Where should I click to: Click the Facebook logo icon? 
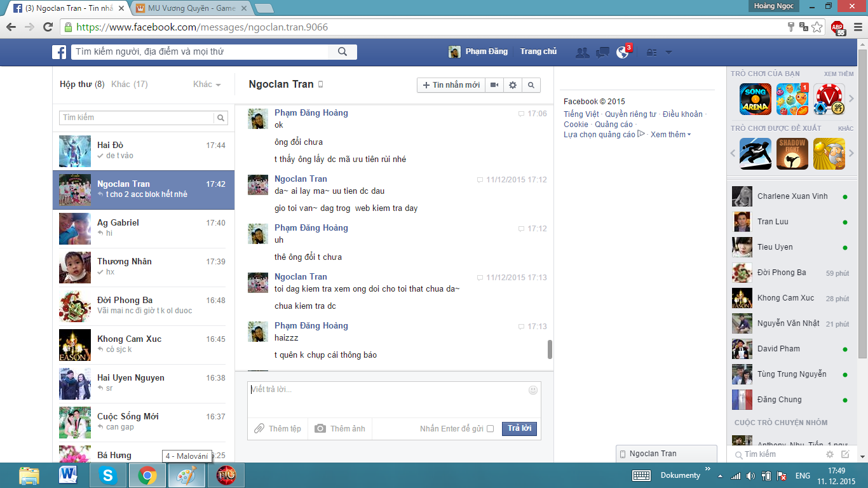59,52
